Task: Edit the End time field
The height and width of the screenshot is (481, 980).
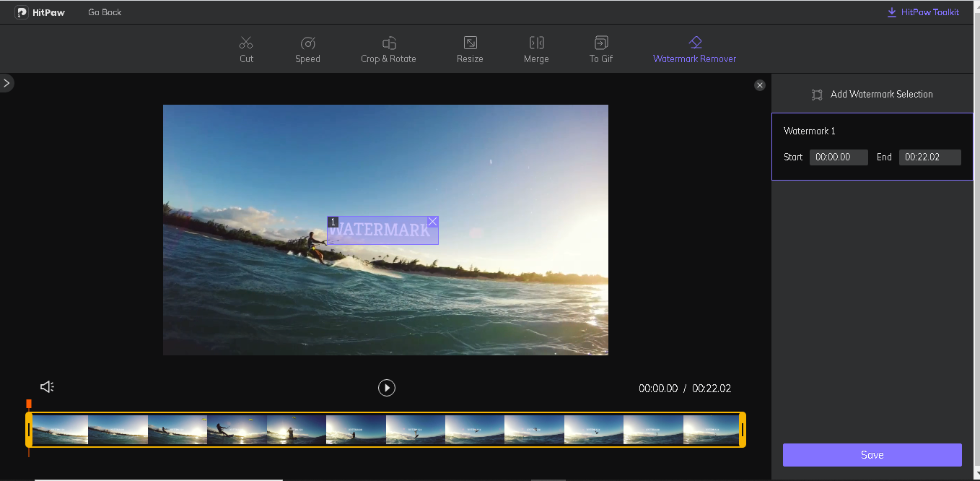Action: (929, 157)
